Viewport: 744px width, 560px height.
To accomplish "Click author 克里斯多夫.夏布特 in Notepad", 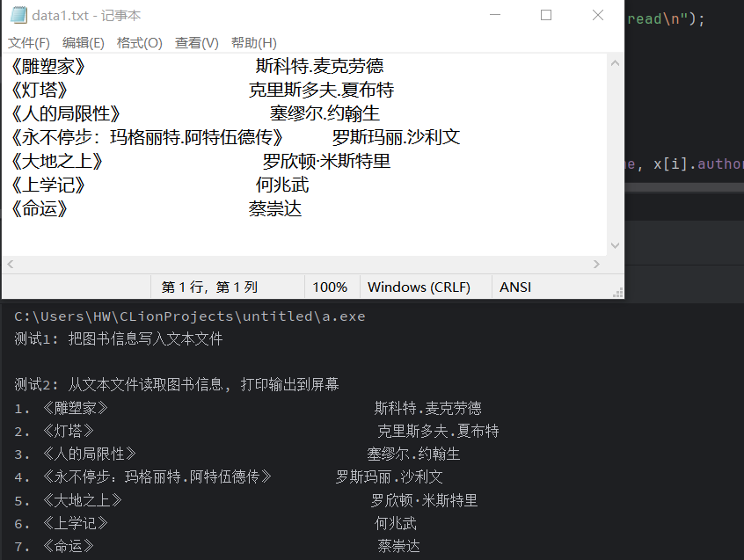I will point(321,90).
